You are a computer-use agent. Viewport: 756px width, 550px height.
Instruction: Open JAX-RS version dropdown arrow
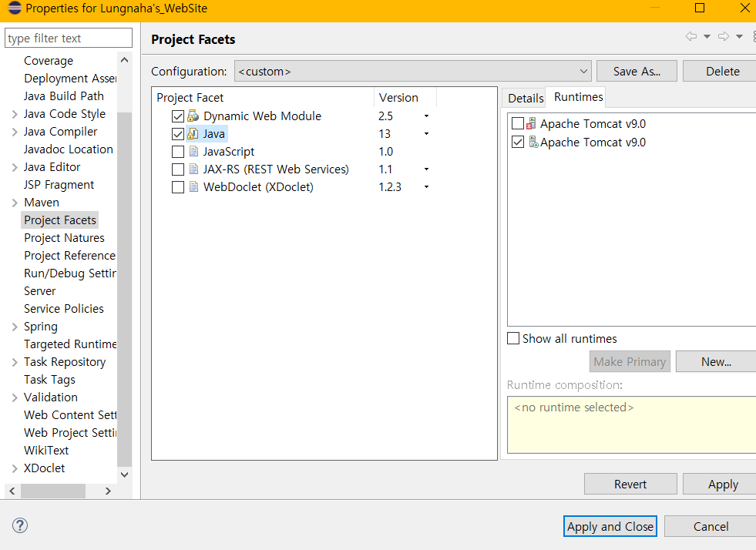click(426, 169)
